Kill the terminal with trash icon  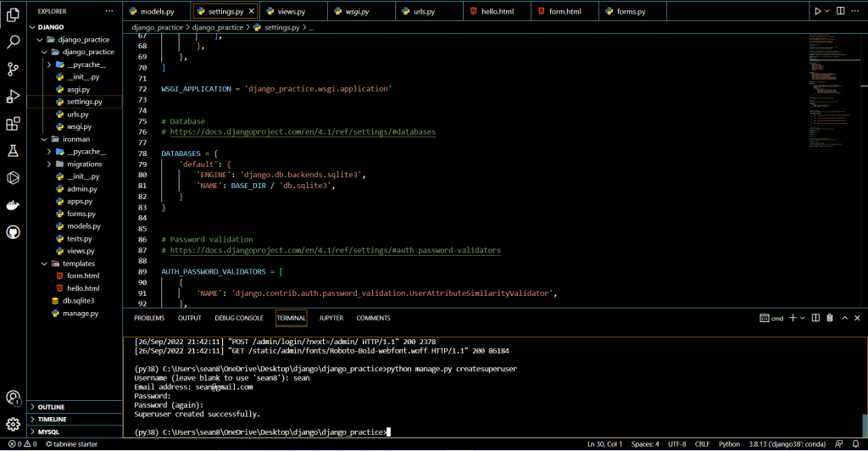[829, 318]
